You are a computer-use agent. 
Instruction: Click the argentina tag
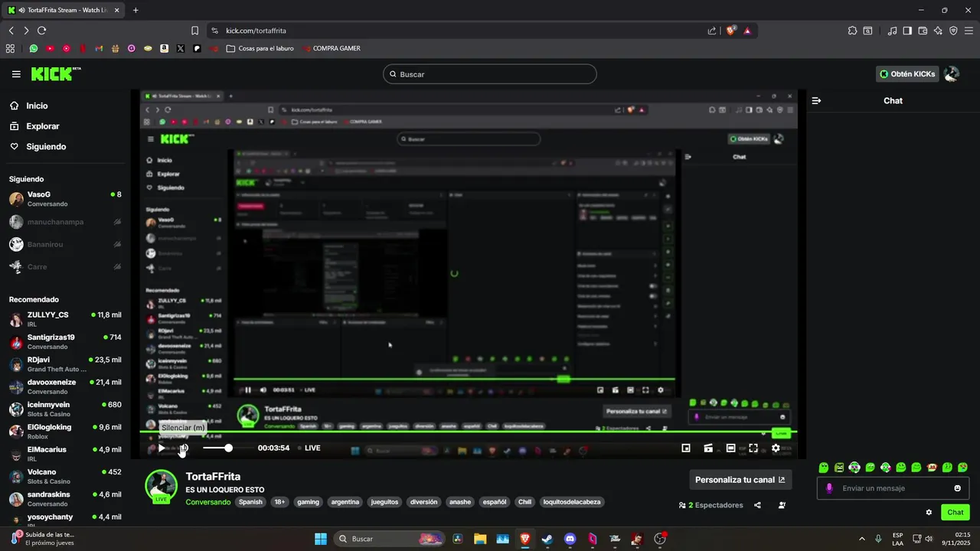(345, 502)
